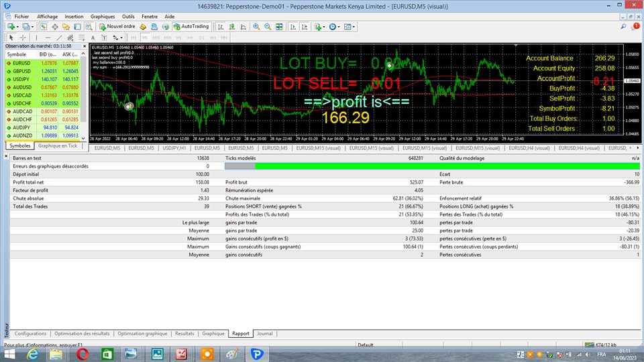This screenshot has width=644, height=362.
Task: Open the Optimisation des résultats tab
Action: [x=82, y=334]
